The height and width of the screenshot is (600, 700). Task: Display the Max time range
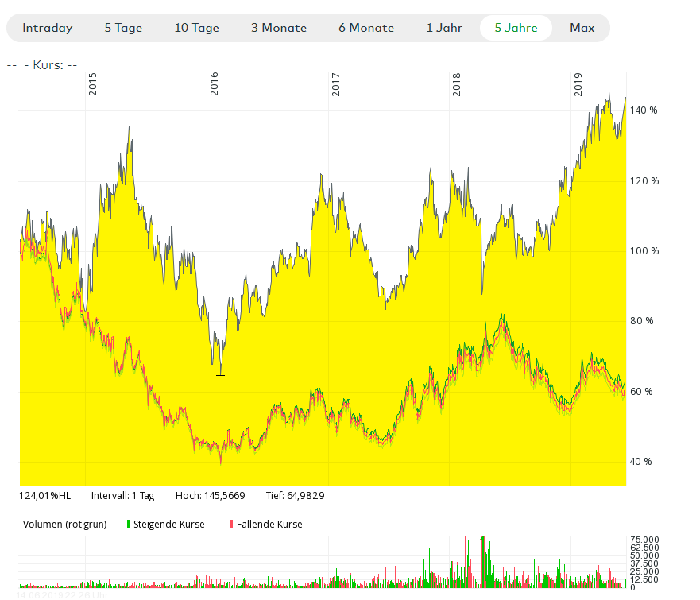pyautogui.click(x=582, y=28)
